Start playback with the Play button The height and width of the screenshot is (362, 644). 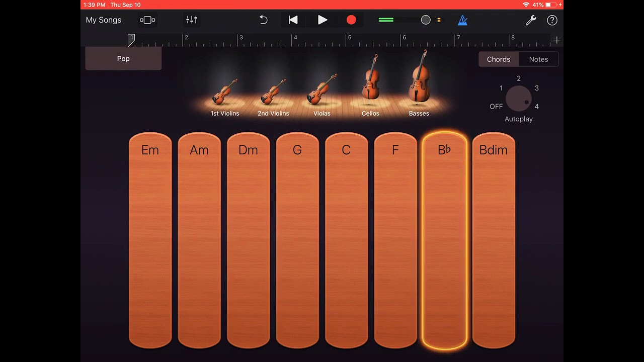coord(323,20)
